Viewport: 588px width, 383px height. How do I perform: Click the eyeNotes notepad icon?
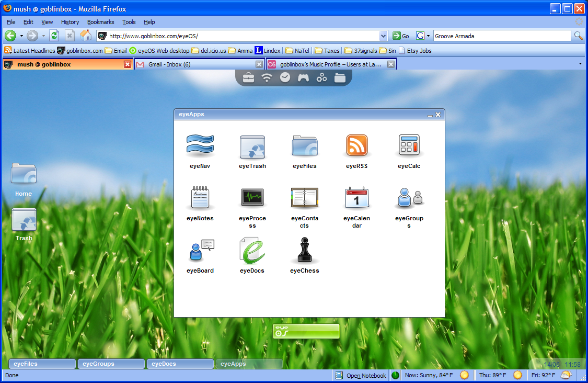200,198
